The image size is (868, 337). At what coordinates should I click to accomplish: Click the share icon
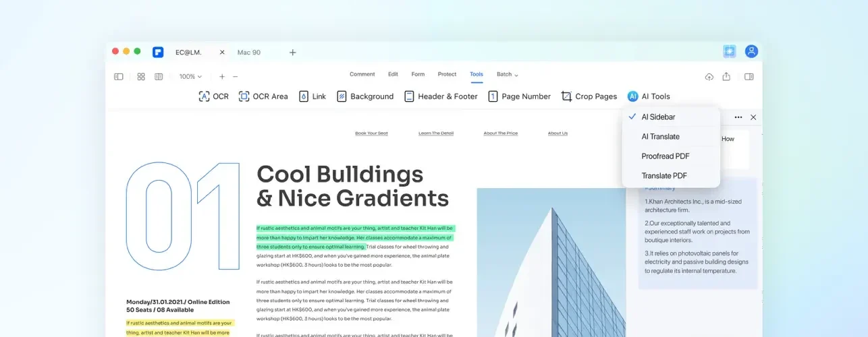[x=726, y=77]
